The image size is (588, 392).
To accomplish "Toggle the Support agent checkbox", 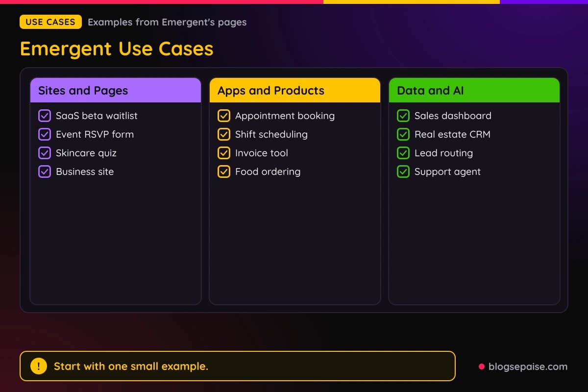I will 403,171.
